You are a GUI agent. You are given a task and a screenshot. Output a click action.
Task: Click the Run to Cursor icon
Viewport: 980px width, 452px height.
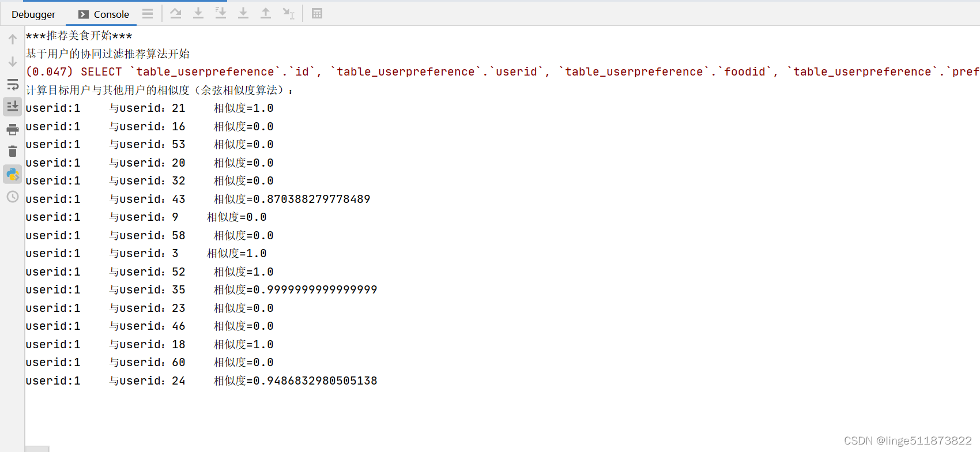pos(289,13)
